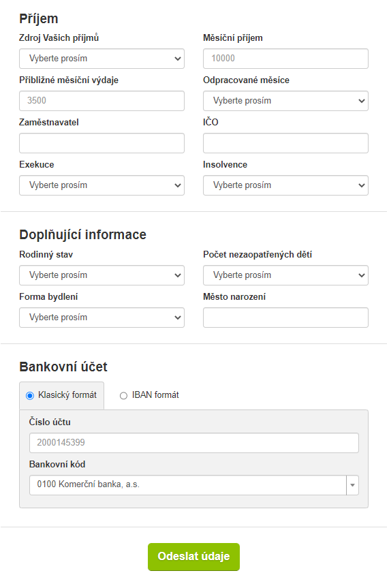Select the IBAN formát radio button
This screenshot has height=588, width=389.
click(x=123, y=396)
